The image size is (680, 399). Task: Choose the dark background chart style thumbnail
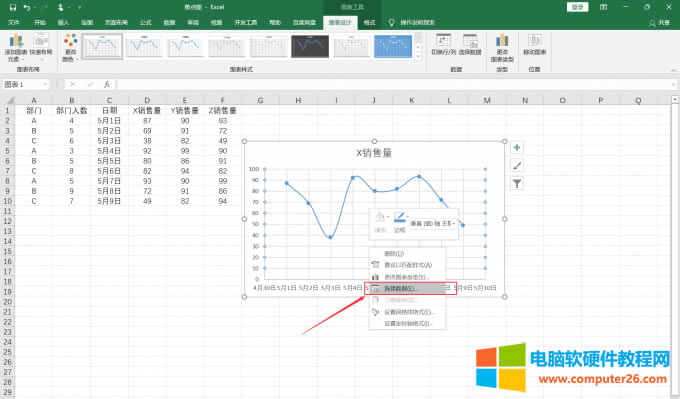coord(310,46)
